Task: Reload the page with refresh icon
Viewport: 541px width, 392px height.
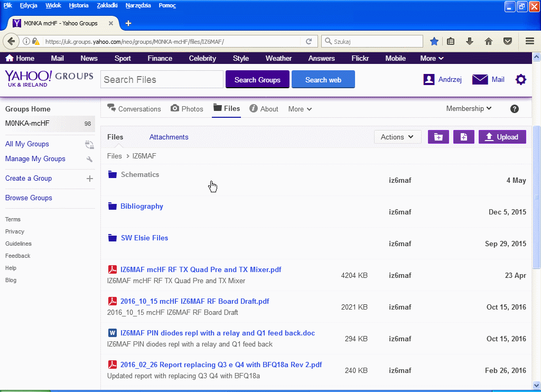Action: [310, 41]
